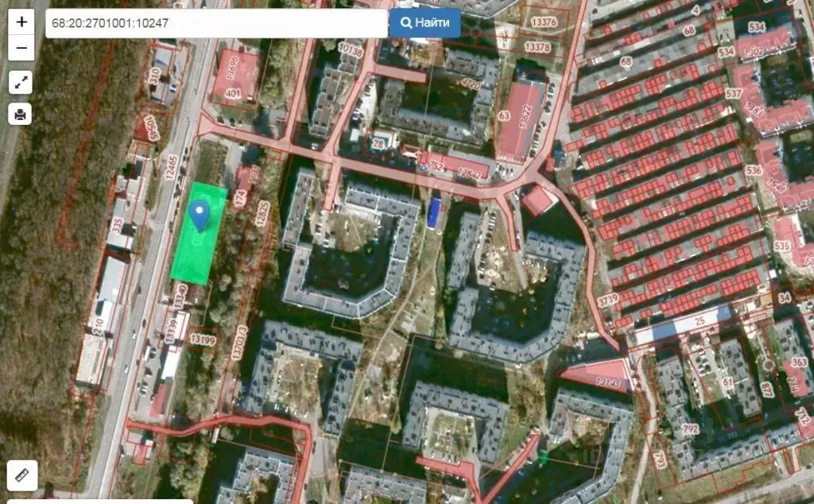The height and width of the screenshot is (504, 814).
Task: Click parcel label 310
Action: pos(154,77)
